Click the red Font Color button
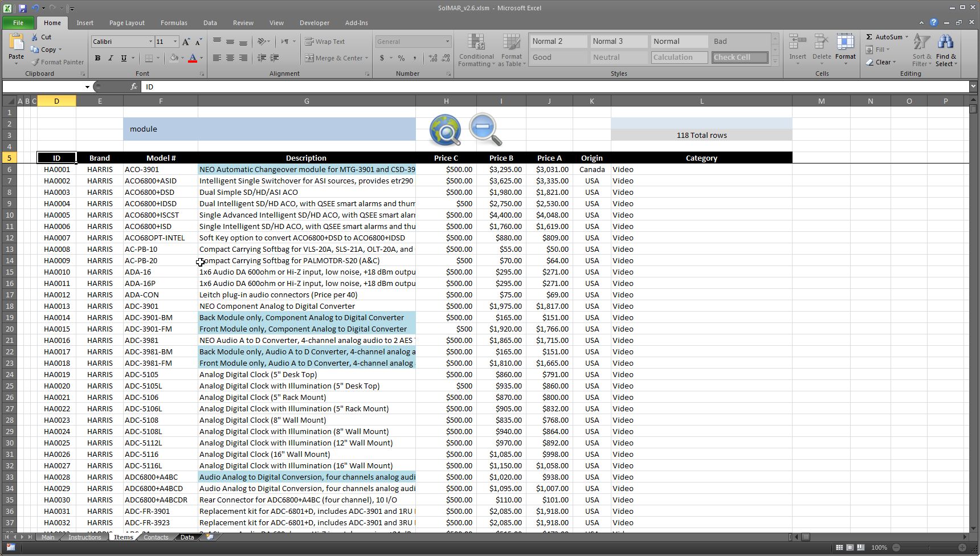This screenshot has width=980, height=556. coord(193,58)
